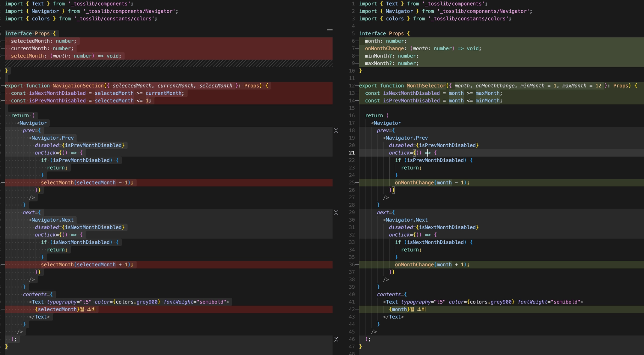Viewport: 644px width, 355px height.
Task: Click collapse icon beside closing ); line
Action: click(336, 339)
